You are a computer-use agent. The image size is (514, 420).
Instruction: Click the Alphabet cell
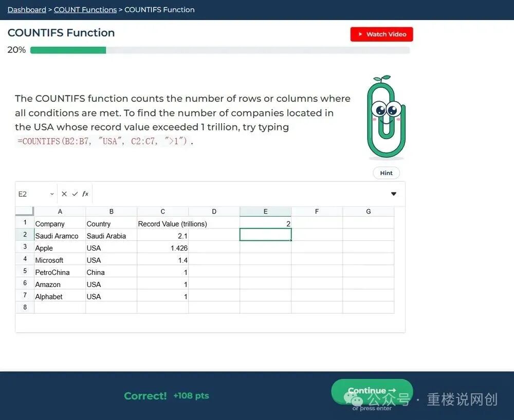pos(60,295)
